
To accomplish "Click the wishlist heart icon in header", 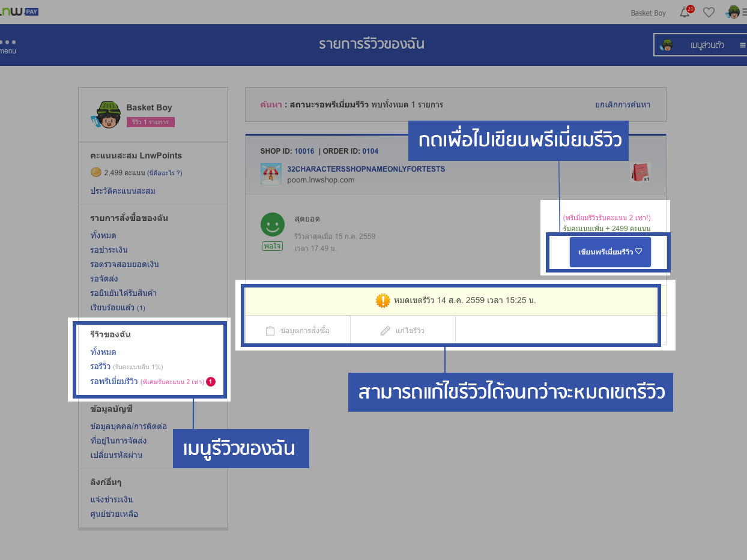I will (709, 13).
